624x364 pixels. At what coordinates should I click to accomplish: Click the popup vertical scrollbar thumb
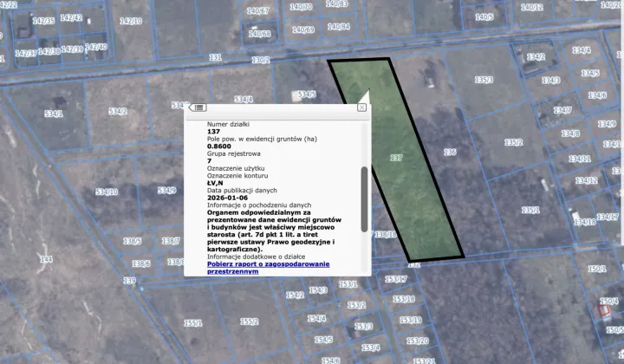[x=364, y=199]
